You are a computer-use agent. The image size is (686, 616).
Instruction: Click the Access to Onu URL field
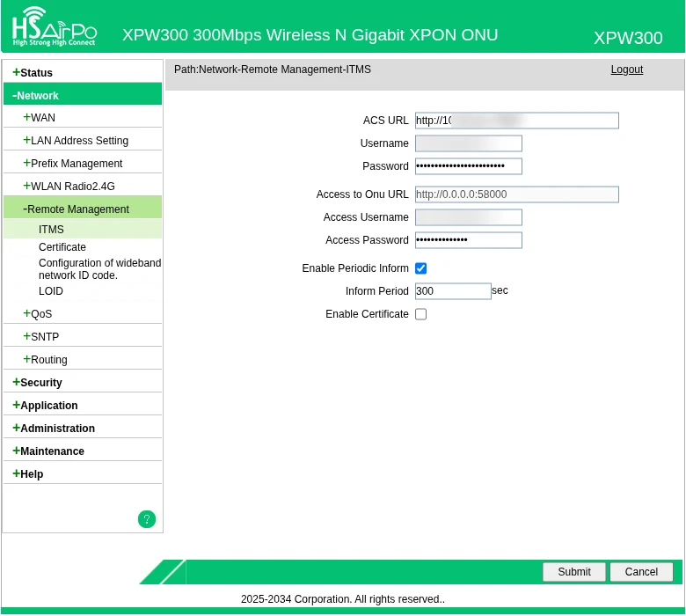tap(516, 194)
